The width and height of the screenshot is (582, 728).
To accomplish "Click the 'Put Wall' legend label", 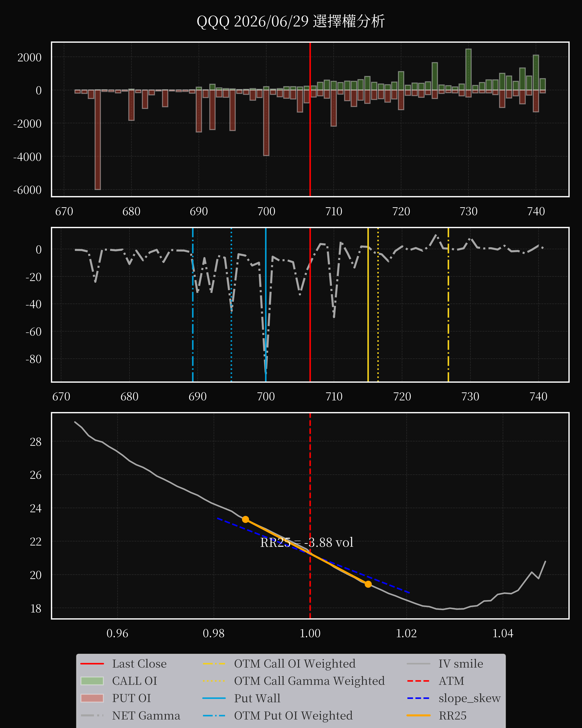I will point(257,698).
